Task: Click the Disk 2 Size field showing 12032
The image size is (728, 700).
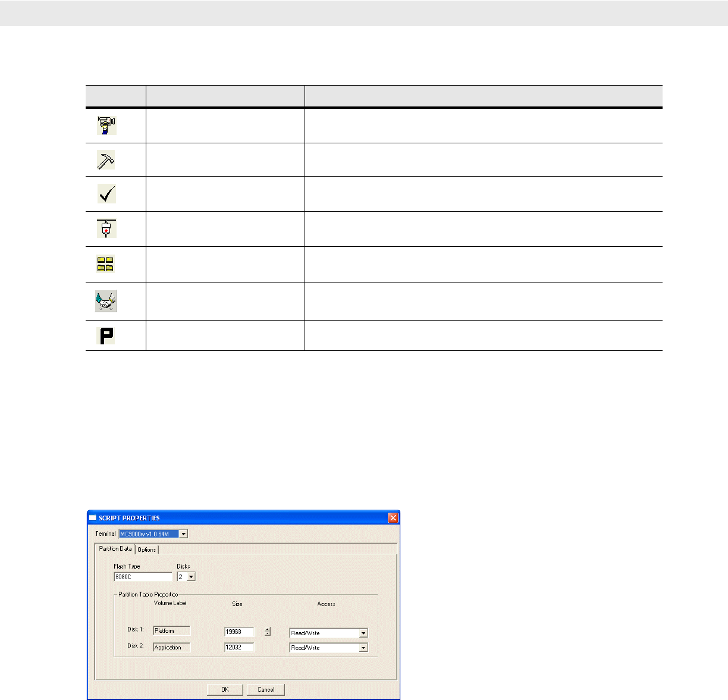Action: pyautogui.click(x=240, y=647)
